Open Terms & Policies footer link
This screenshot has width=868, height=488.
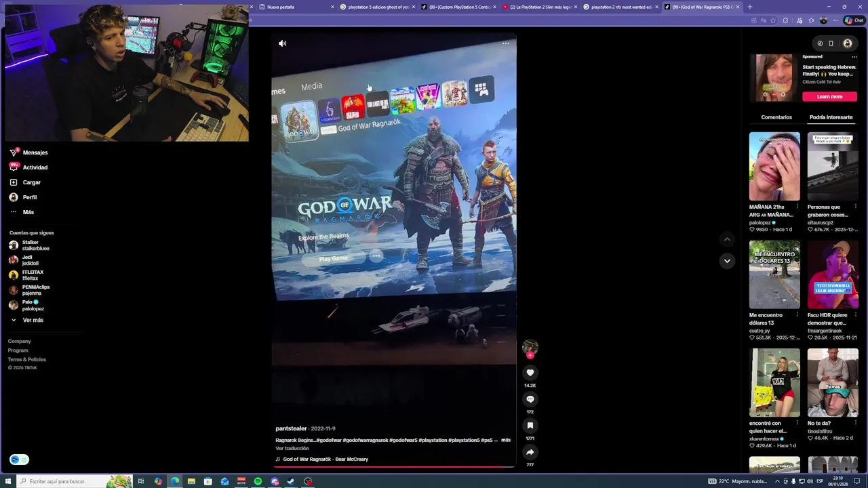click(27, 359)
